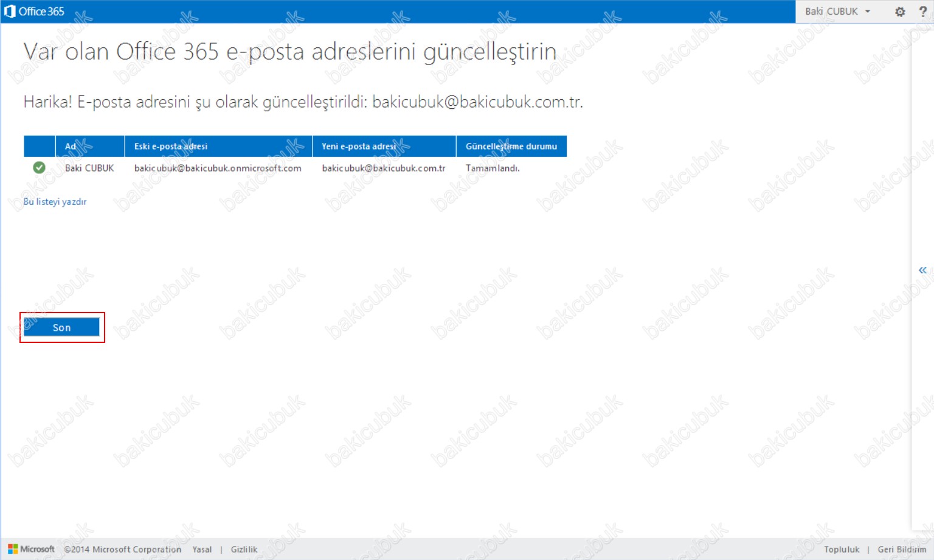This screenshot has width=934, height=560.
Task: Click Yeni e-posta adresi column header
Action: (x=384, y=146)
